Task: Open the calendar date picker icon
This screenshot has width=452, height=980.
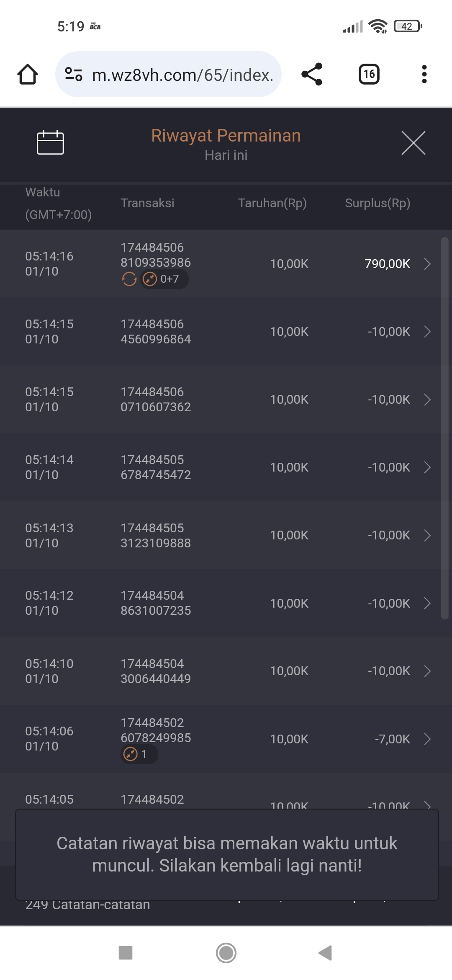Action: tap(50, 143)
